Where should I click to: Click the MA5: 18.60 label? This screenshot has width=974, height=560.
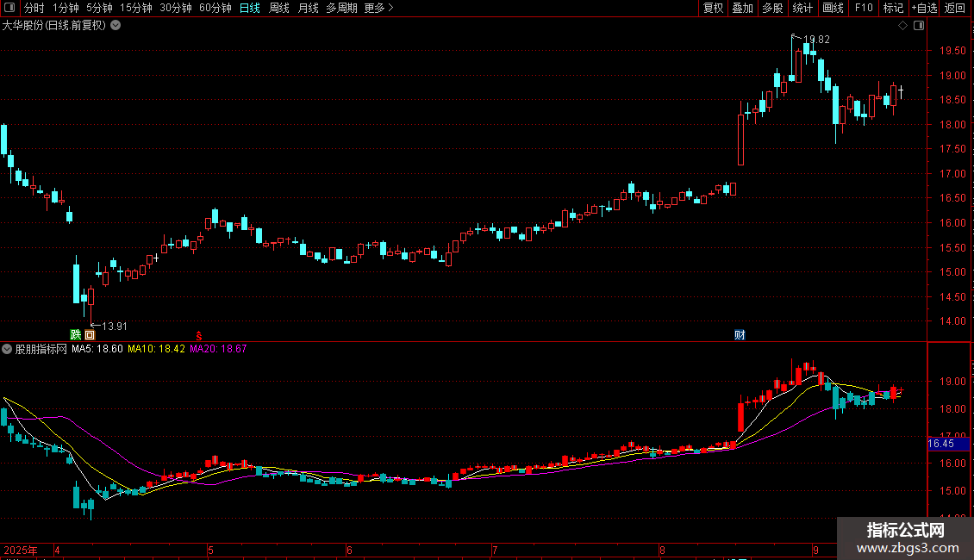click(97, 349)
